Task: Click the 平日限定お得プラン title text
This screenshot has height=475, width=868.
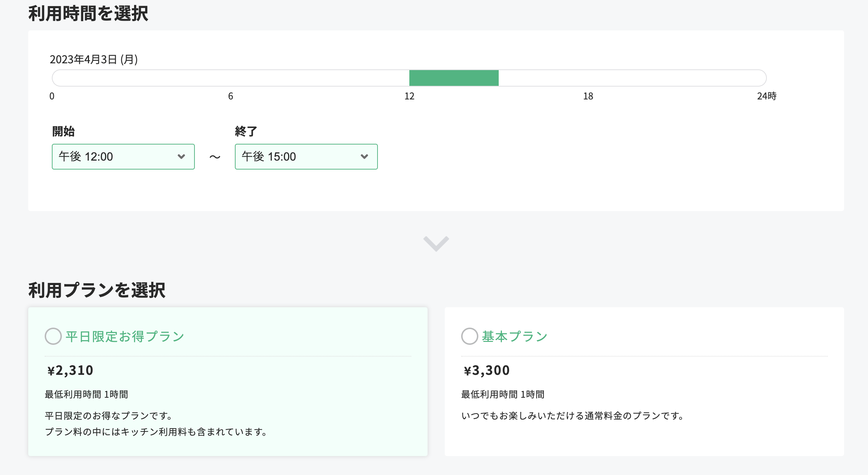Action: tap(125, 337)
